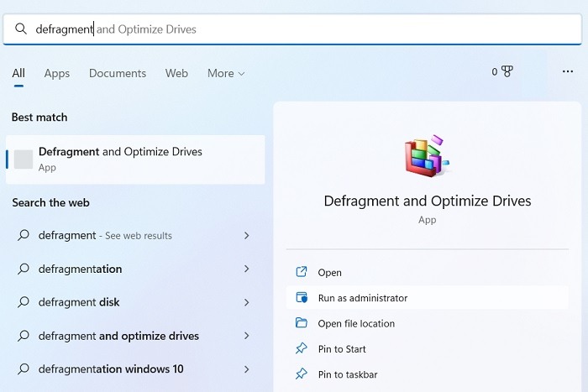
Task: Select Defragment and Optimize Drives best match
Action: (x=135, y=159)
